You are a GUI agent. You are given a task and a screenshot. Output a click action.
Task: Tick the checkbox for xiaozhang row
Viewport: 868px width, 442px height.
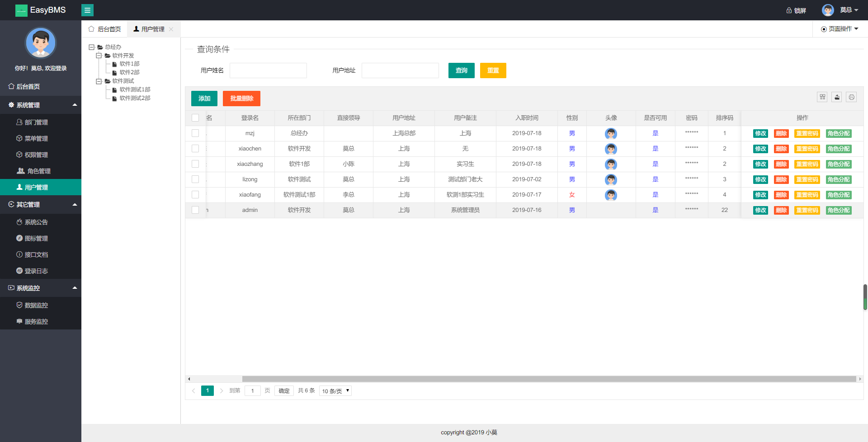click(195, 164)
